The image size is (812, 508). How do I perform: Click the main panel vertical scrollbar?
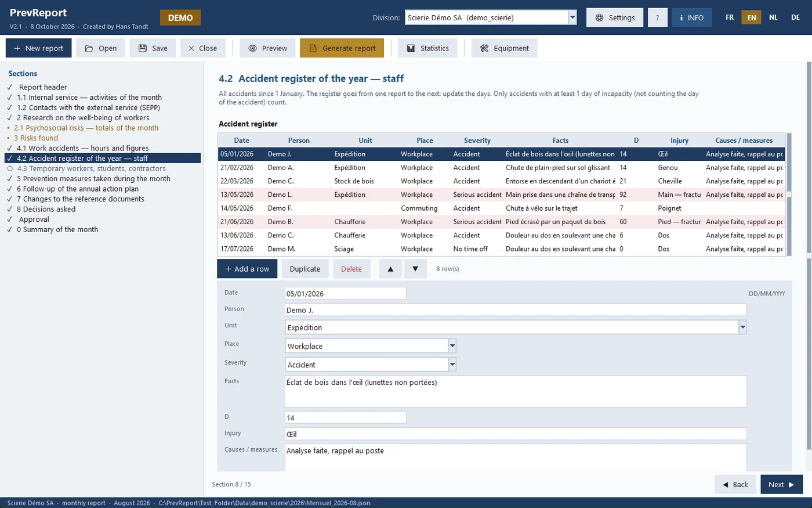(x=809, y=255)
